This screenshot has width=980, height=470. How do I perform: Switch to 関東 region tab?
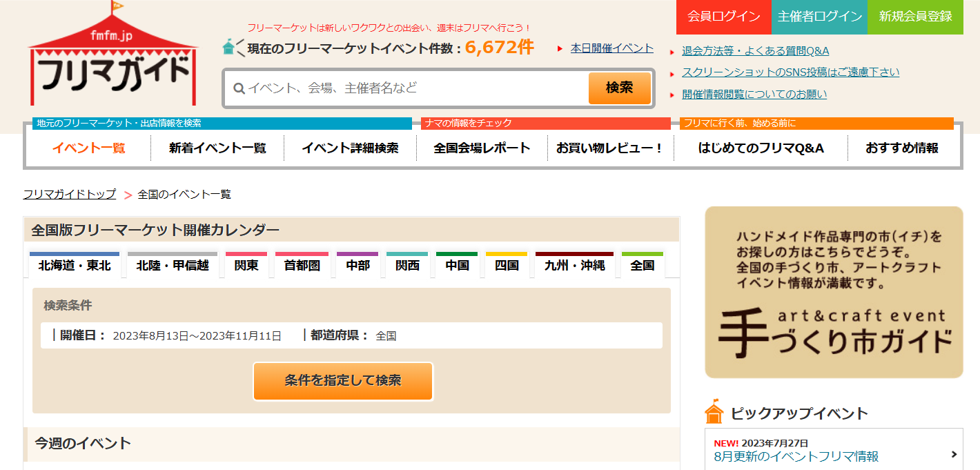pos(246,265)
